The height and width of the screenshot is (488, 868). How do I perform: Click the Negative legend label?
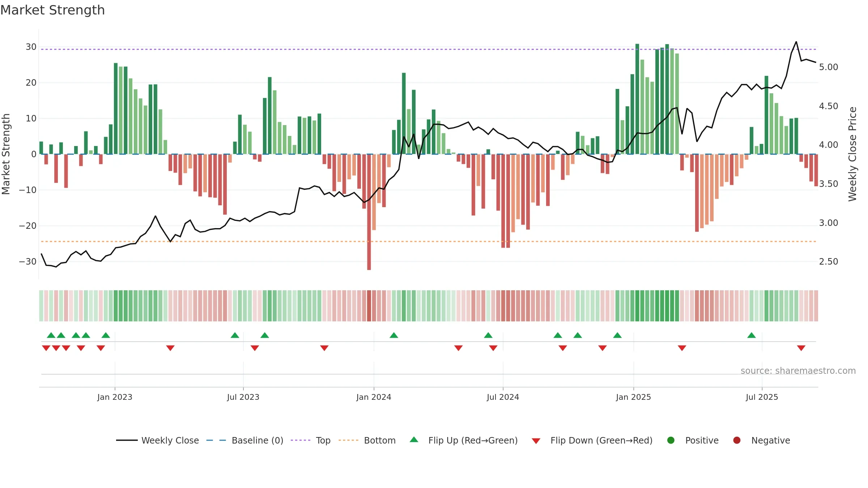[771, 440]
